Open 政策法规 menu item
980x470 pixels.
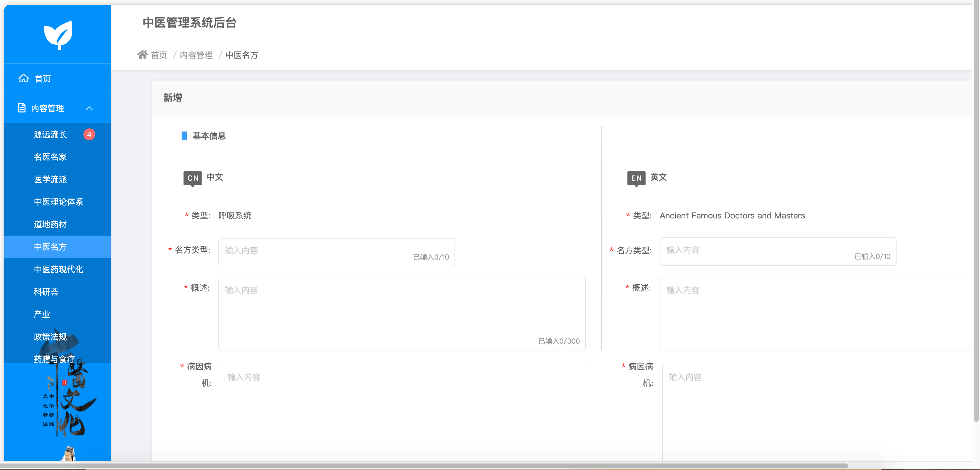coord(57,337)
